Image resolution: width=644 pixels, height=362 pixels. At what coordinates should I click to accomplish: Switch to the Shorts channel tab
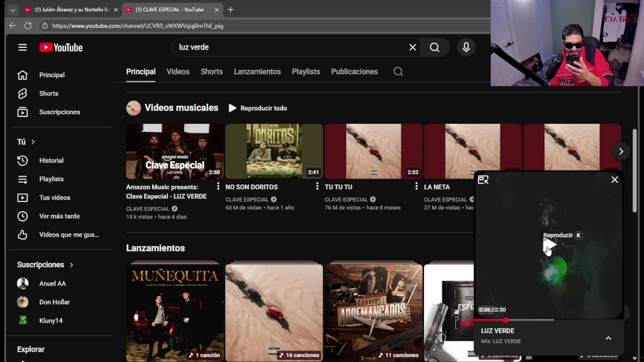point(212,71)
